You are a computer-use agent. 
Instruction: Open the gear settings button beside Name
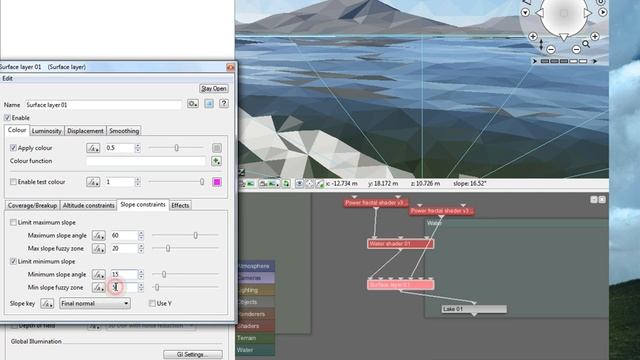click(193, 104)
